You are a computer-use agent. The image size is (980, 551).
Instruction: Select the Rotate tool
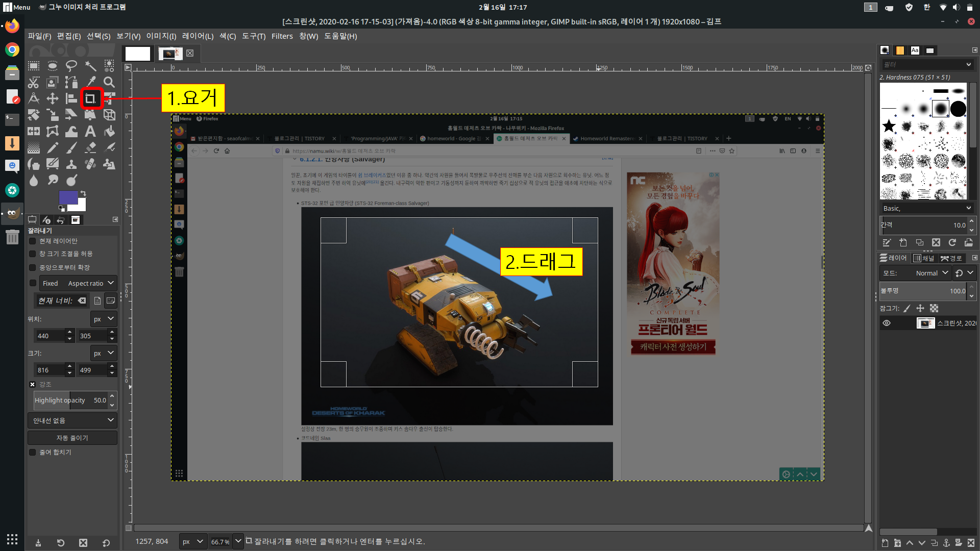click(x=34, y=115)
